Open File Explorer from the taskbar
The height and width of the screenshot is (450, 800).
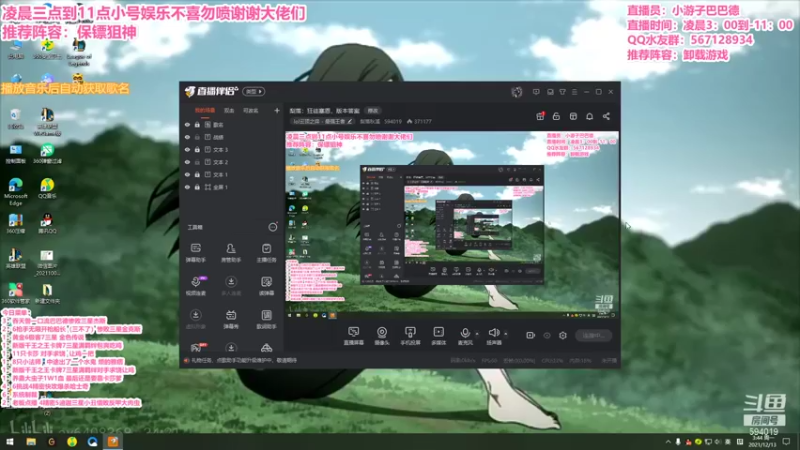(x=31, y=442)
